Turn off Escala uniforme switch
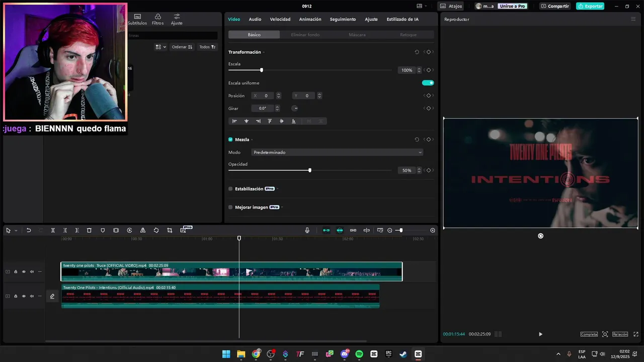Image resolution: width=644 pixels, height=362 pixels. pyautogui.click(x=428, y=83)
